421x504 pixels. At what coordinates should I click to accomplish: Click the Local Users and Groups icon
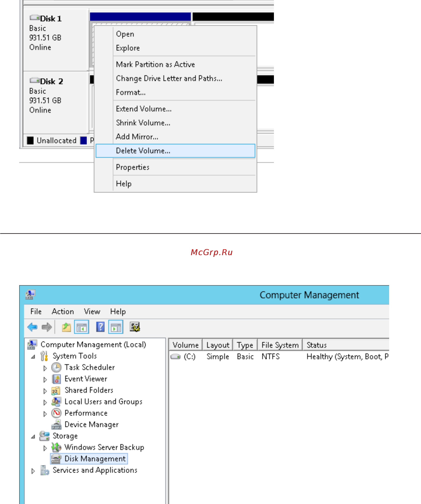tap(56, 402)
